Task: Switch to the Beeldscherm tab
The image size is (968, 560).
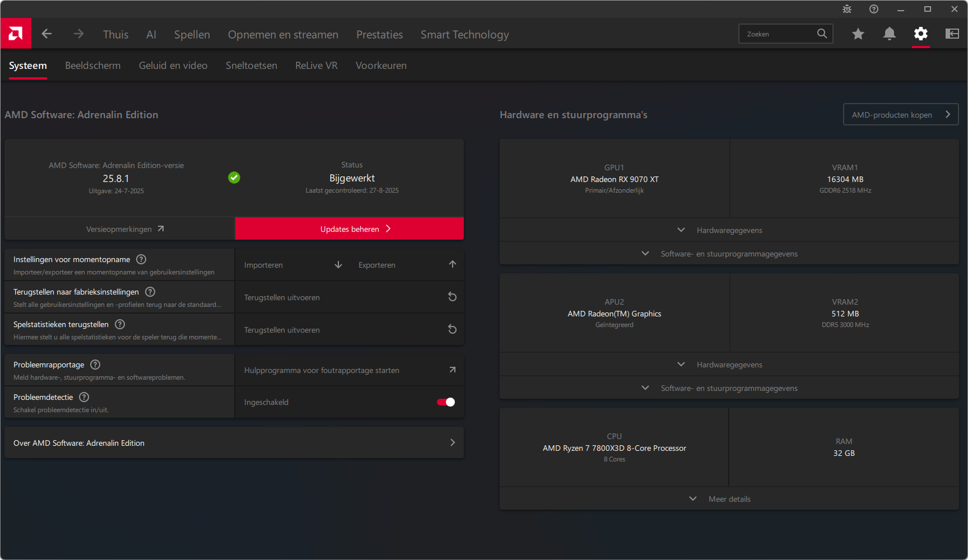Action: (92, 66)
